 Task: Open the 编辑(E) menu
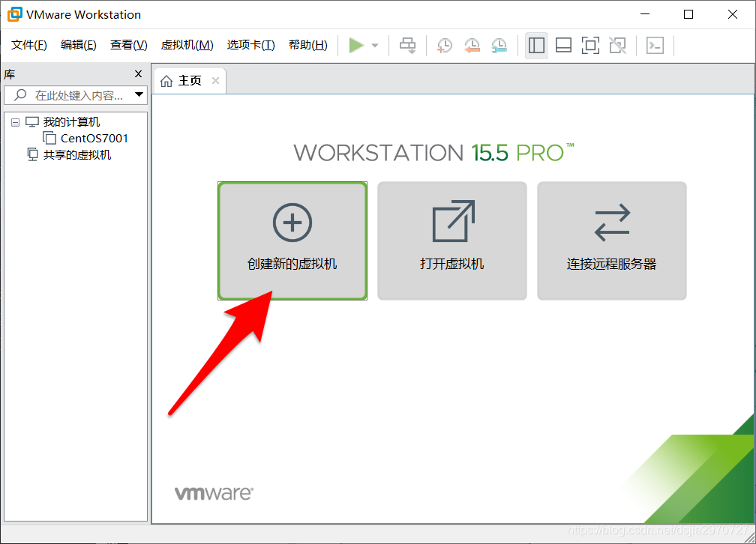(x=79, y=45)
